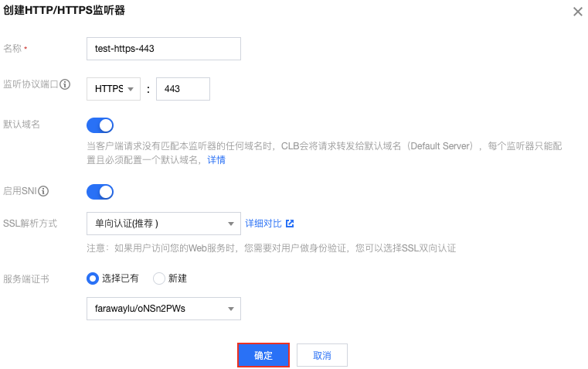Click the 确定 confirm button
The height and width of the screenshot is (369, 588).
point(263,355)
